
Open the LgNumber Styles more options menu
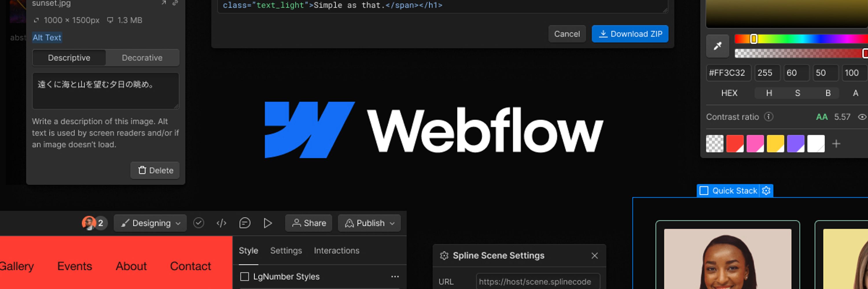[x=395, y=277]
